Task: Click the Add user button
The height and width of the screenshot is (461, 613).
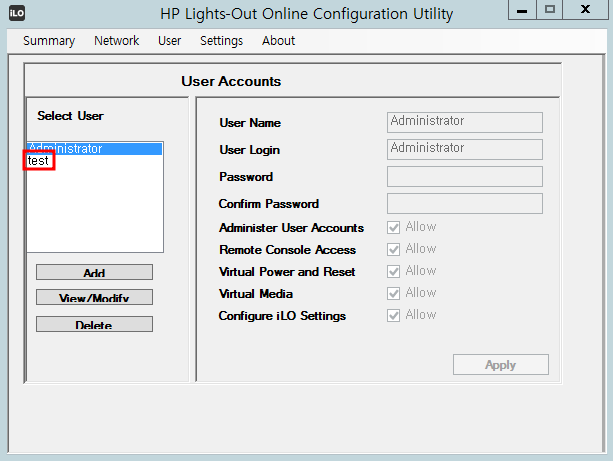Action: click(94, 272)
